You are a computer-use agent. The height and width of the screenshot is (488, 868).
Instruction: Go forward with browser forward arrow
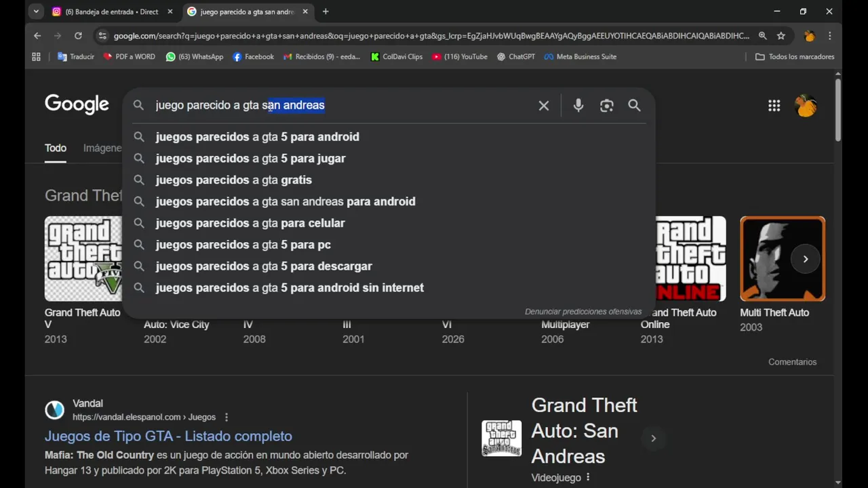coord(58,36)
